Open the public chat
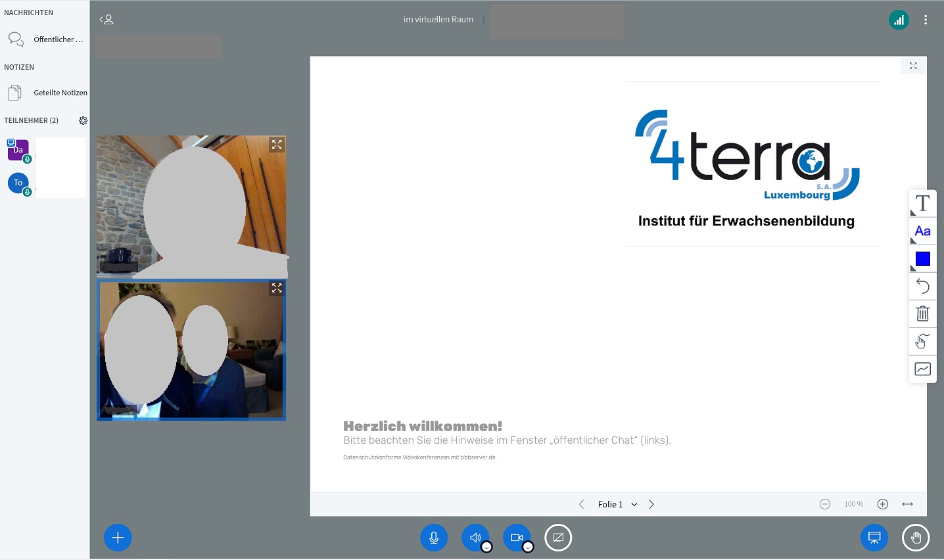944x560 pixels. point(45,39)
